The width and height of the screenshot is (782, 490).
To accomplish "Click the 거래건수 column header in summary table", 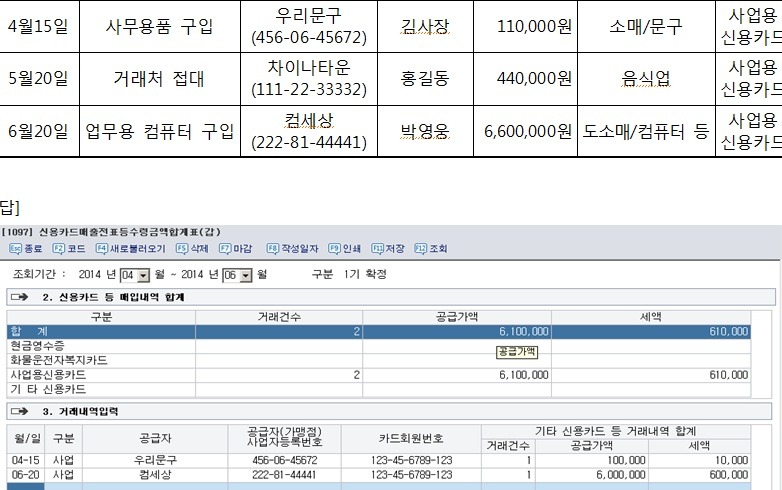I will tap(279, 317).
